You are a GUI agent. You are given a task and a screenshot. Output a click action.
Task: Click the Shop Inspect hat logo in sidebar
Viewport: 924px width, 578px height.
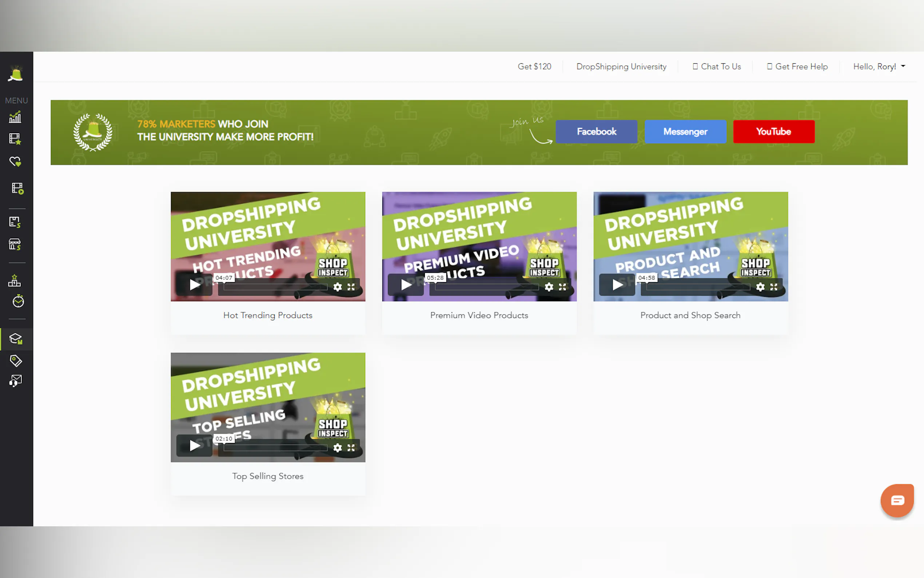pyautogui.click(x=16, y=74)
